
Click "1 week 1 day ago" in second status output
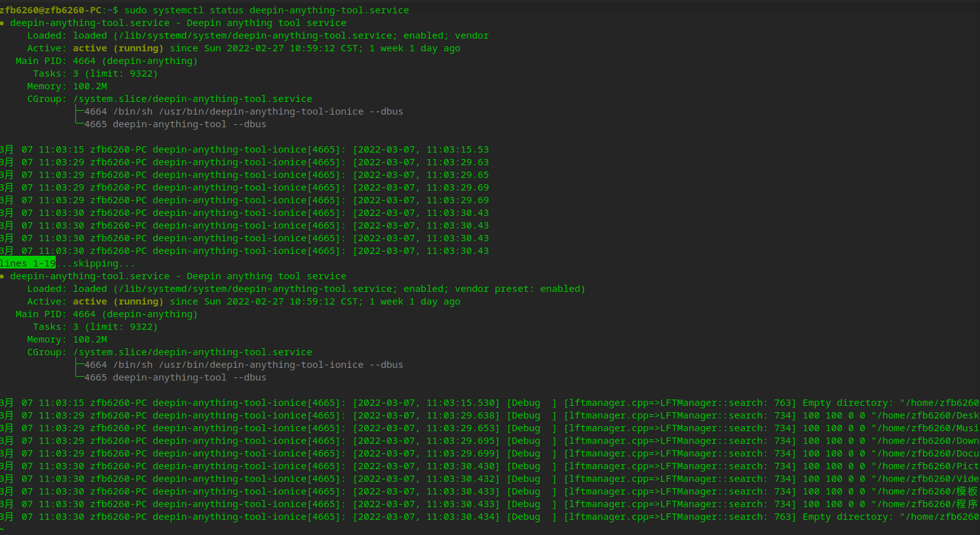pyautogui.click(x=415, y=301)
